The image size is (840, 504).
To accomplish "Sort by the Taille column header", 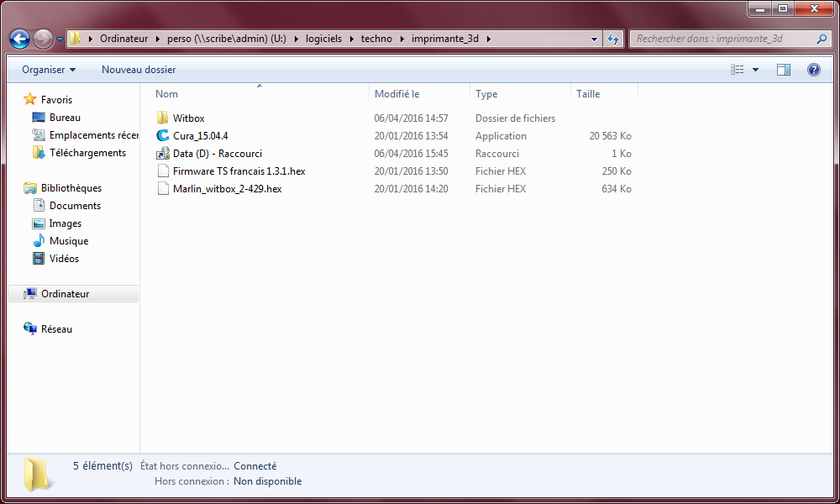I will pyautogui.click(x=588, y=94).
